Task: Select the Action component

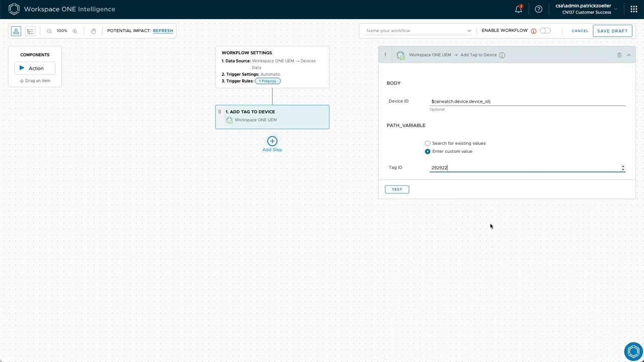Action: coord(35,68)
